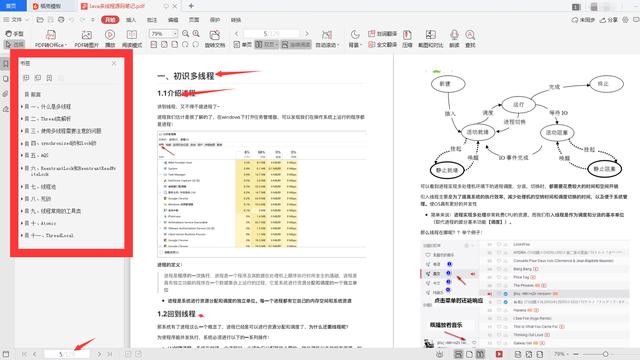Close the 书签 bookmark panel
The height and width of the screenshot is (360, 640).
point(114,63)
